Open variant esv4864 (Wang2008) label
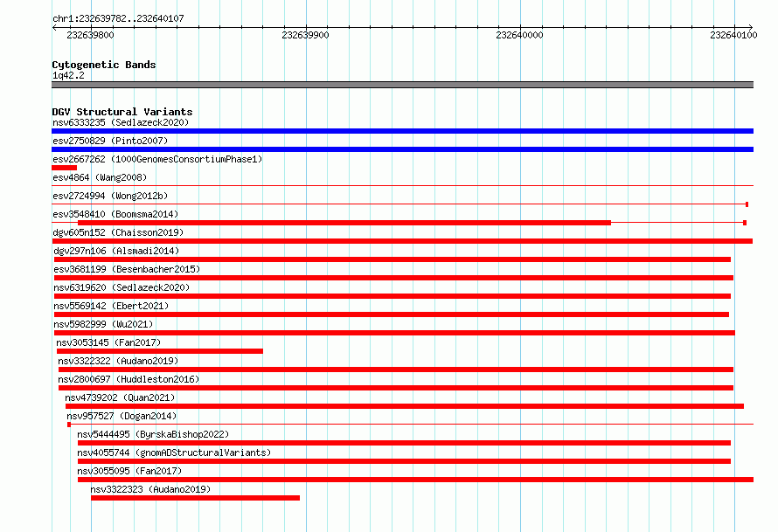The width and height of the screenshot is (778, 532). pos(100,177)
